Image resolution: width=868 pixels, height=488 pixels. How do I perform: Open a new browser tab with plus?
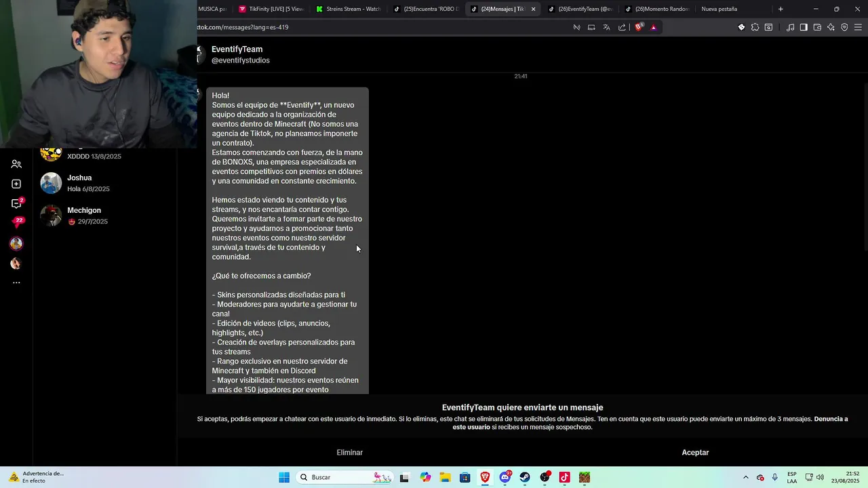click(781, 9)
